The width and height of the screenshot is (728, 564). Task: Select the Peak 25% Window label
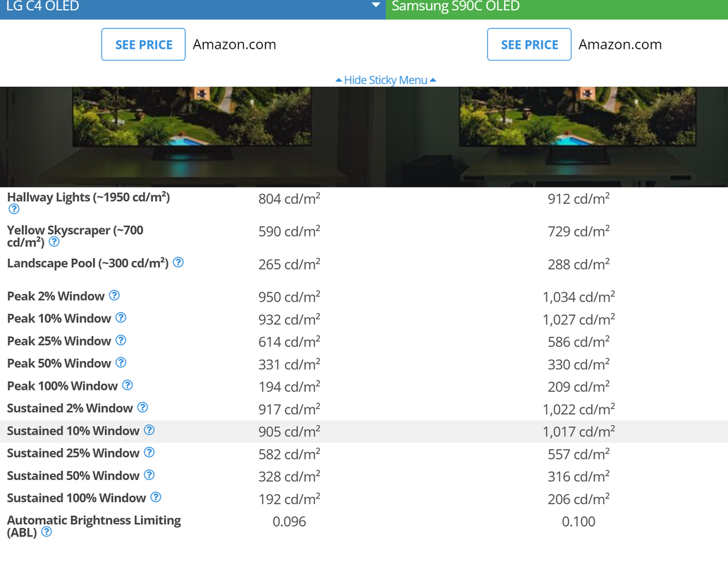pos(59,341)
